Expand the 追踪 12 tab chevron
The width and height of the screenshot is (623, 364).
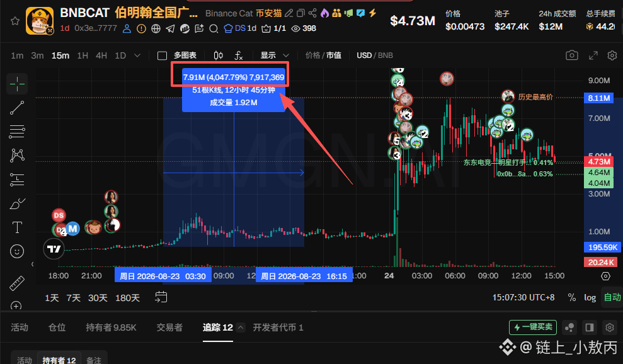(x=241, y=327)
